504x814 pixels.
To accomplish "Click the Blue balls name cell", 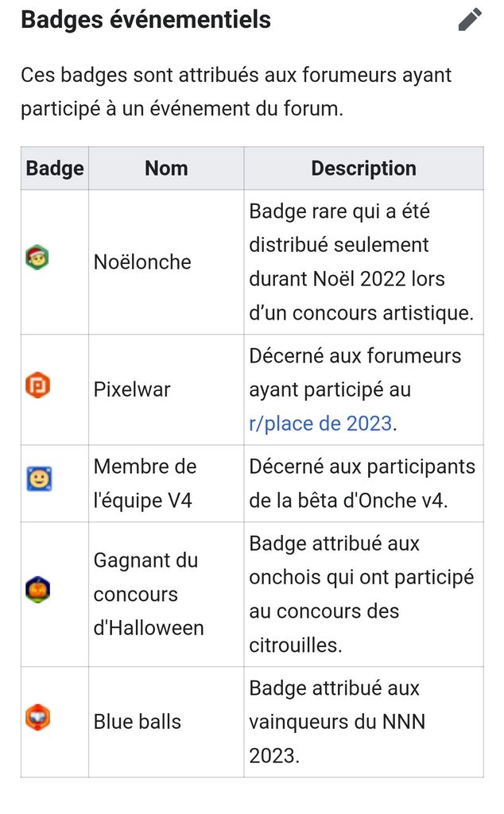I will pyautogui.click(x=138, y=722).
